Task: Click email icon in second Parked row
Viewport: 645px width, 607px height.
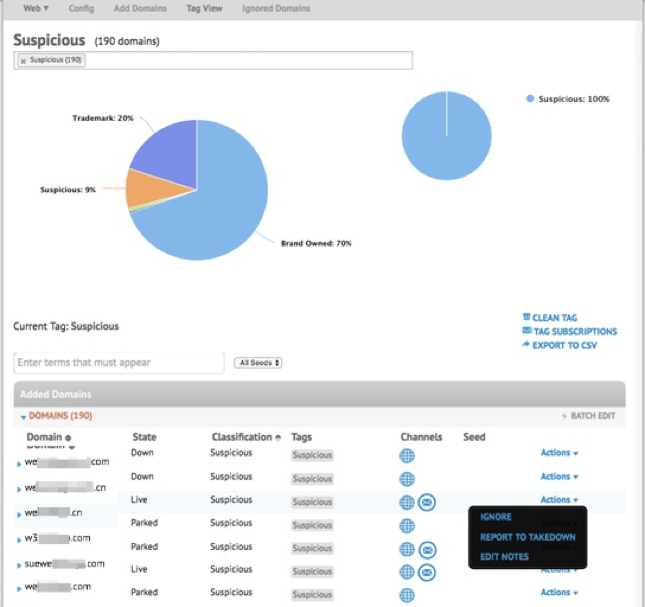Action: 427,550
